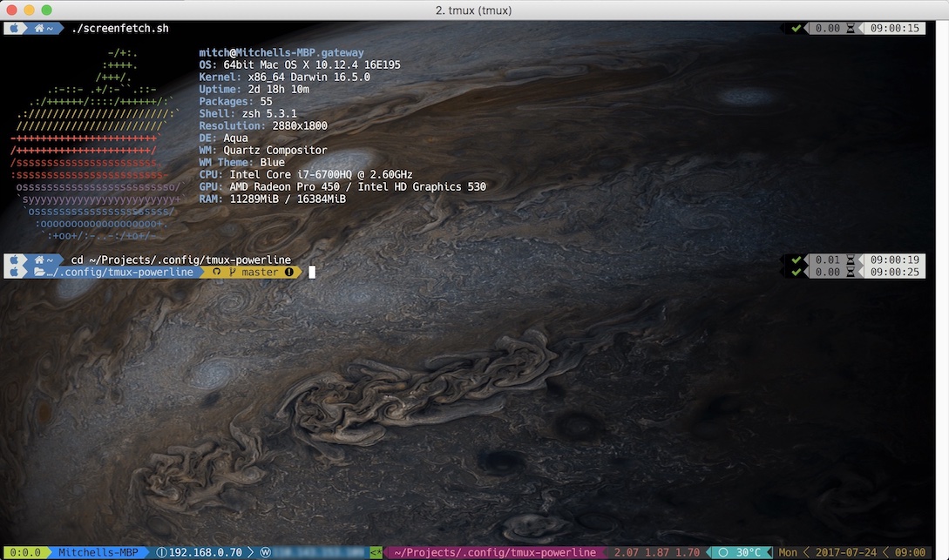949x560 pixels.
Task: Click the '2. tmux (tmux)' title bar text
Action: click(x=474, y=10)
